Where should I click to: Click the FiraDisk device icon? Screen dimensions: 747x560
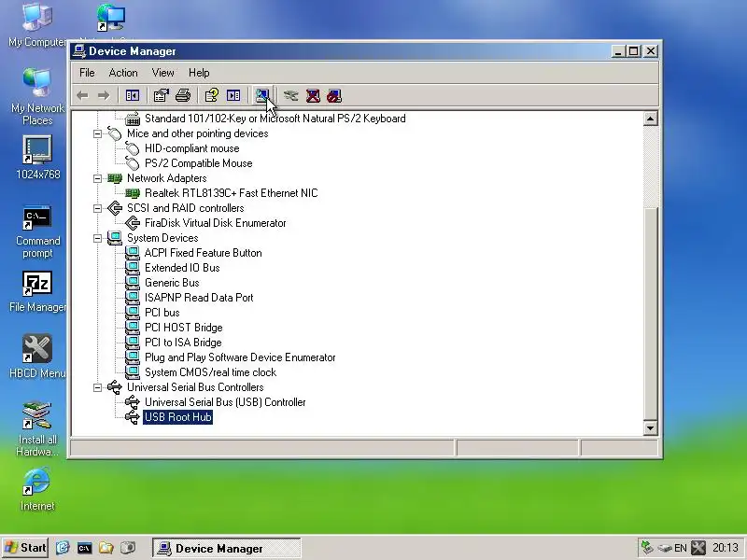tap(133, 223)
